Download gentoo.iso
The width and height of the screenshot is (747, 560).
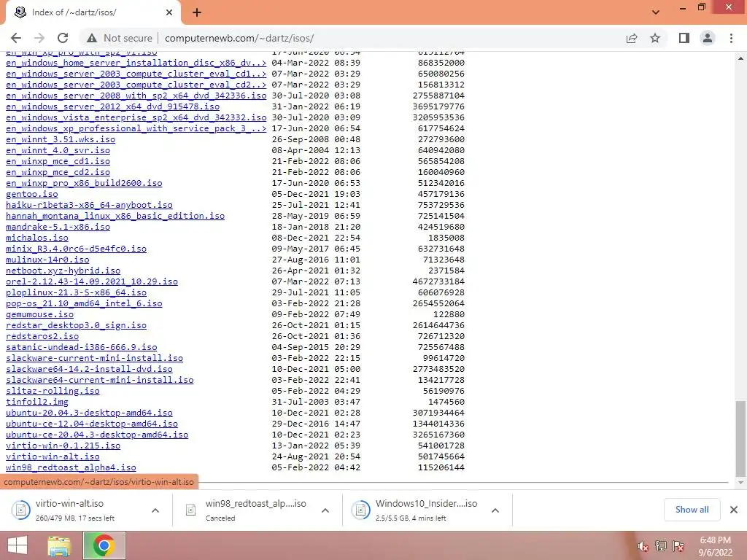point(32,194)
